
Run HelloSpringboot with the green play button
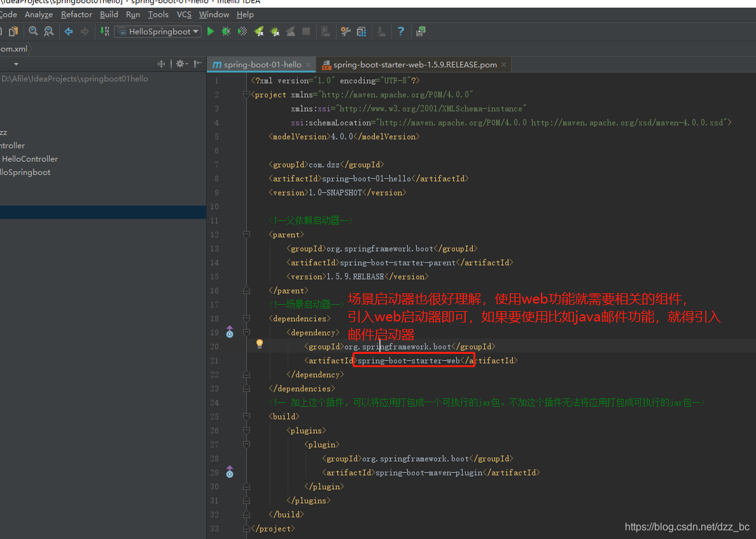(211, 31)
